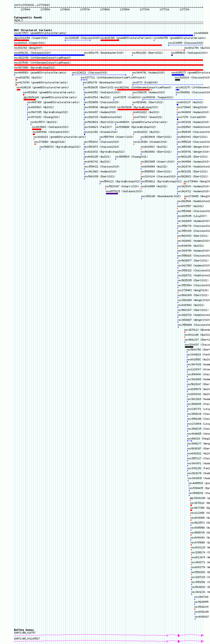Select the RefSeq Genes track title

24,630
